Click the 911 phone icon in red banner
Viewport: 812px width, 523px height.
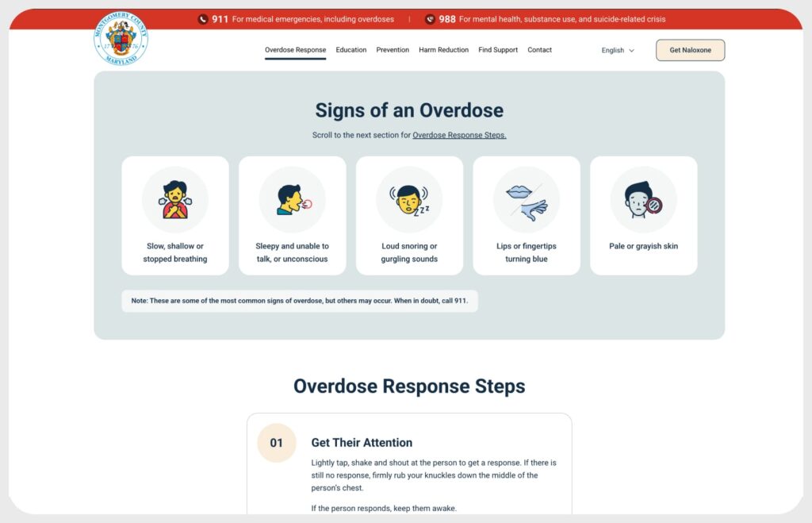(202, 18)
